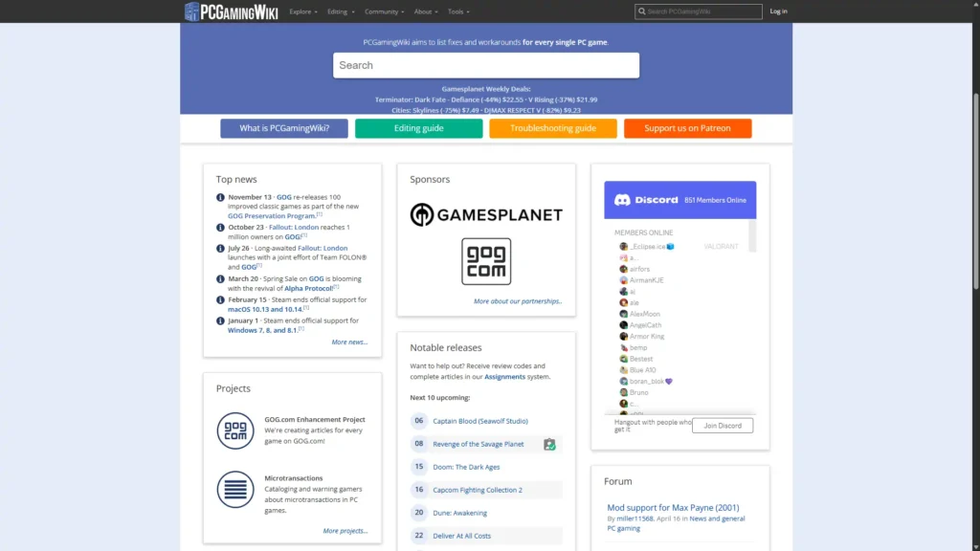Click the Discord member list scrollbar

tap(752, 236)
